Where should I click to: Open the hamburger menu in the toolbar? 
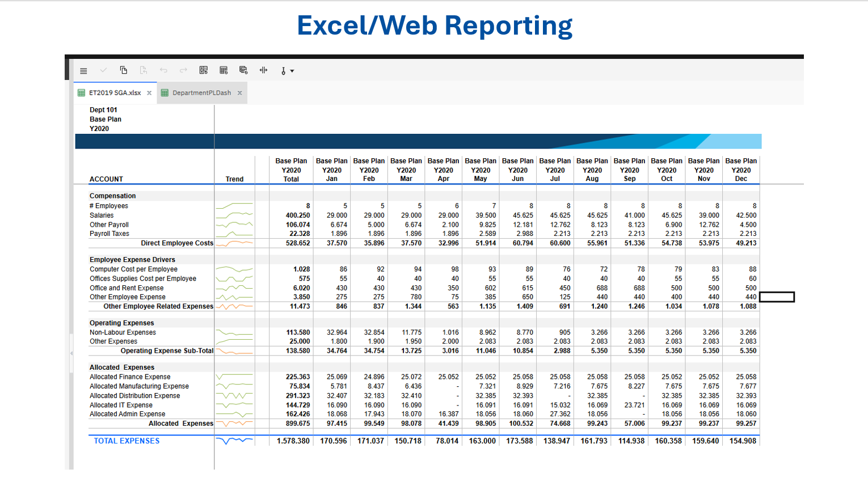(83, 71)
